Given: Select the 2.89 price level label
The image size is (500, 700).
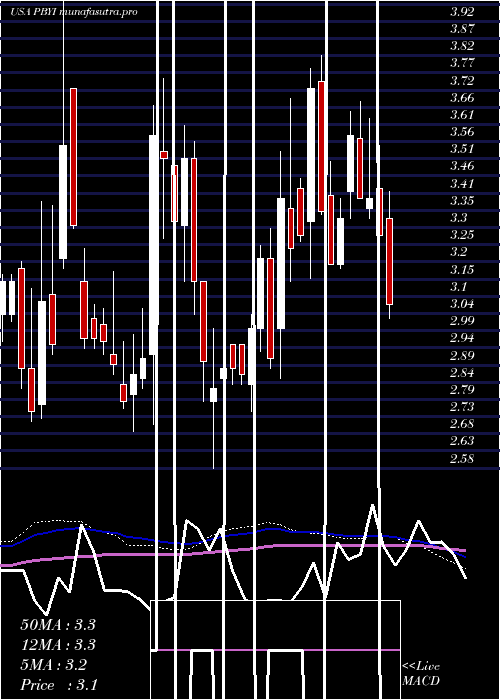Looking at the screenshot, I should tap(462, 355).
